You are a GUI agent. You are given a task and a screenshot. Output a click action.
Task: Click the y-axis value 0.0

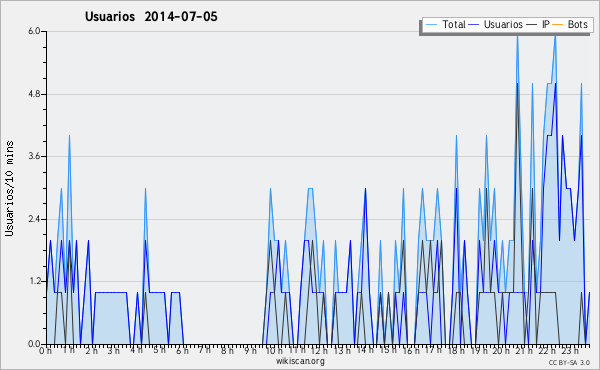point(34,344)
